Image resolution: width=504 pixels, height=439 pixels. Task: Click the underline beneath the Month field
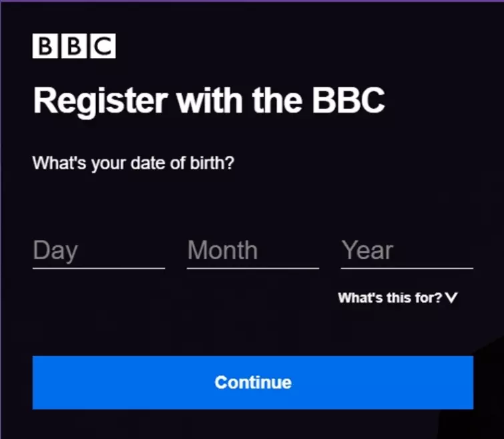click(253, 268)
